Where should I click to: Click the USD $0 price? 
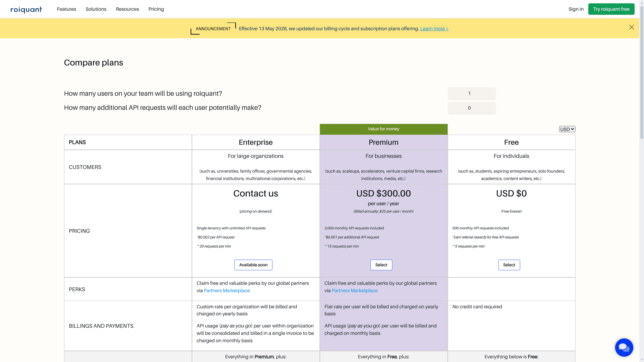[x=511, y=193]
